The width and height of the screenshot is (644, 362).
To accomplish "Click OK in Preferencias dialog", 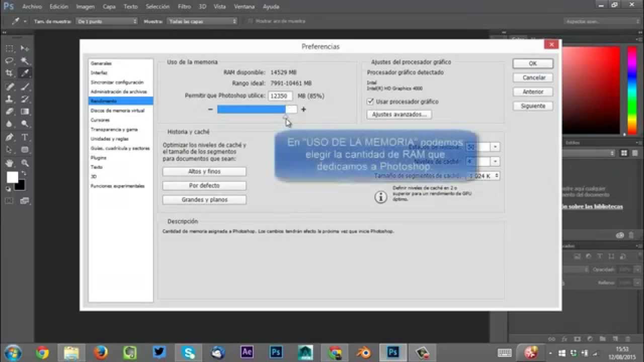I will click(x=533, y=64).
